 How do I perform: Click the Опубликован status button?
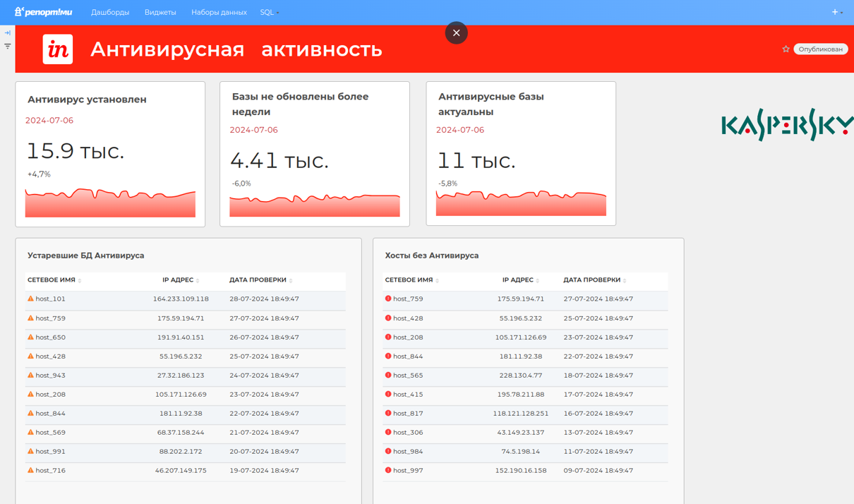point(820,49)
